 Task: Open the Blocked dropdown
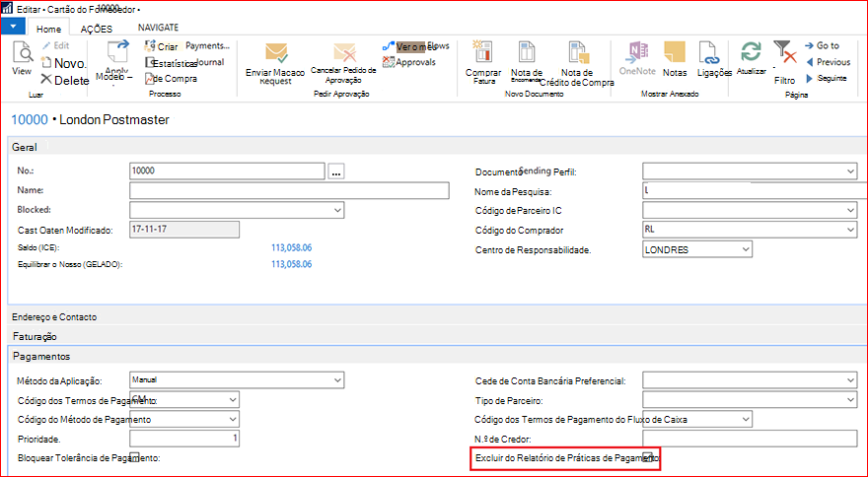point(337,210)
